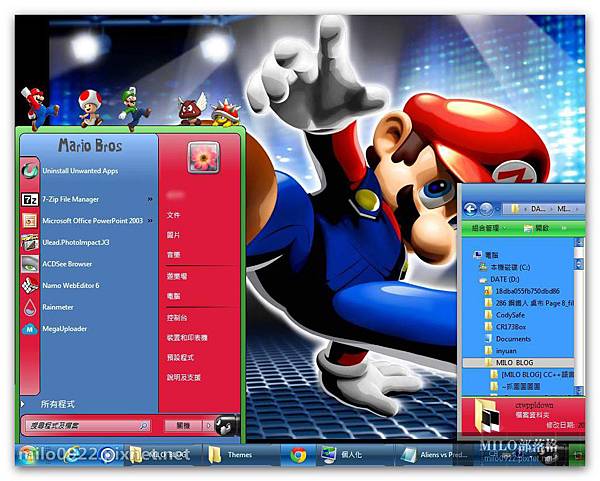Open 組合管理 dropdown in Explorer toolbar
This screenshot has width=600, height=481.
(489, 228)
